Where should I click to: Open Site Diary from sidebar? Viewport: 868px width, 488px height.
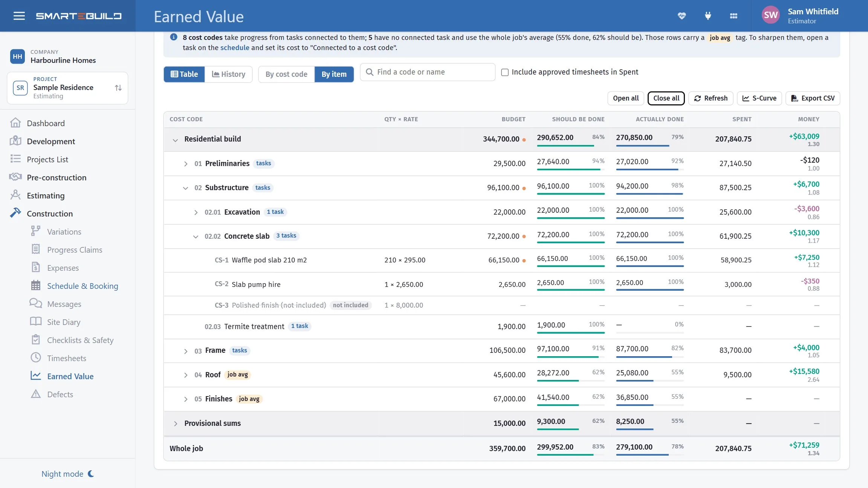point(64,322)
